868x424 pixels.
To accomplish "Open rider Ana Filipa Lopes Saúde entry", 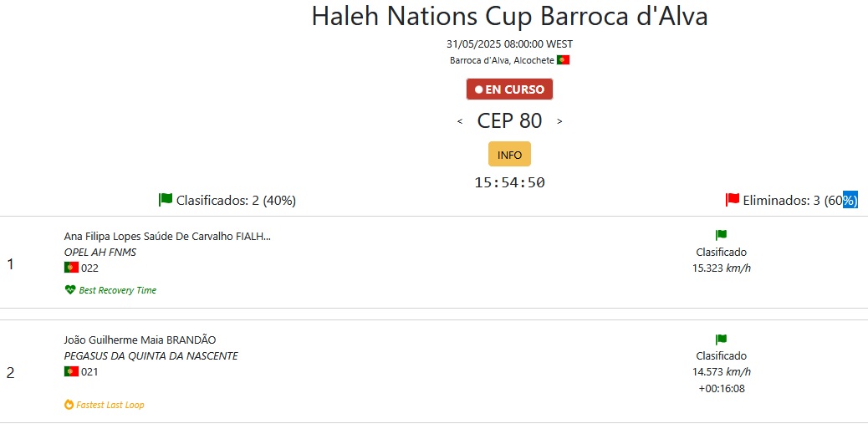I will [x=168, y=237].
